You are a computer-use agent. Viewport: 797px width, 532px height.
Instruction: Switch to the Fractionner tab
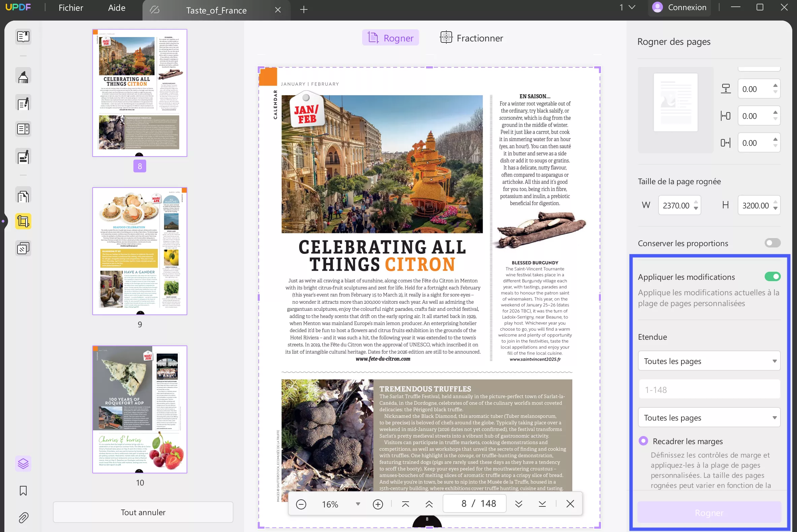point(472,38)
